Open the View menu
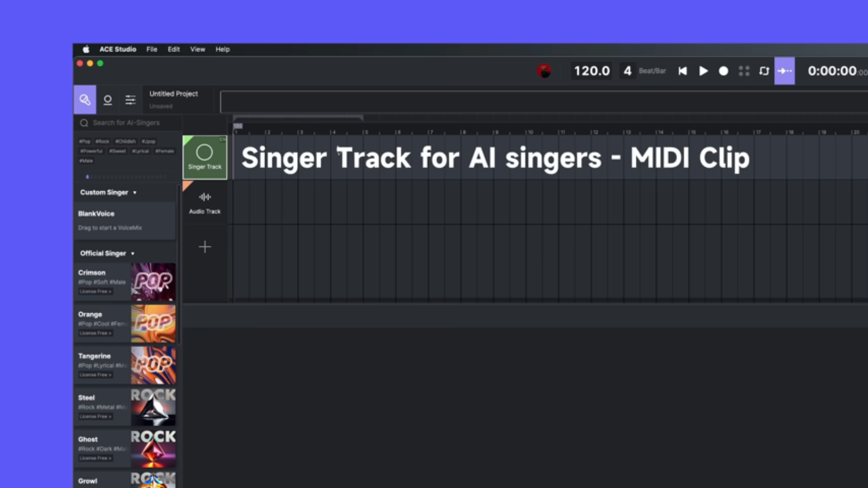The width and height of the screenshot is (868, 488). pyautogui.click(x=197, y=49)
